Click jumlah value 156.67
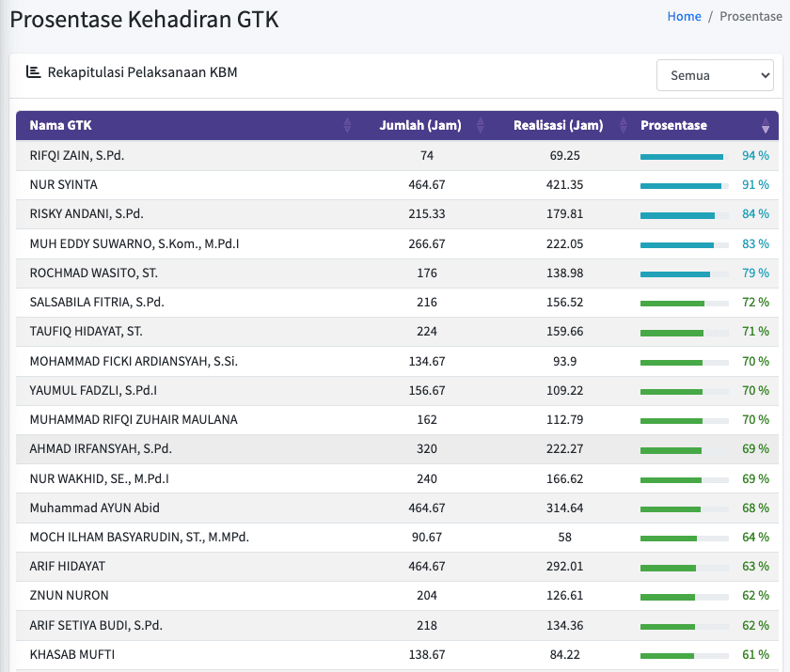This screenshot has height=672, width=790. click(x=427, y=391)
